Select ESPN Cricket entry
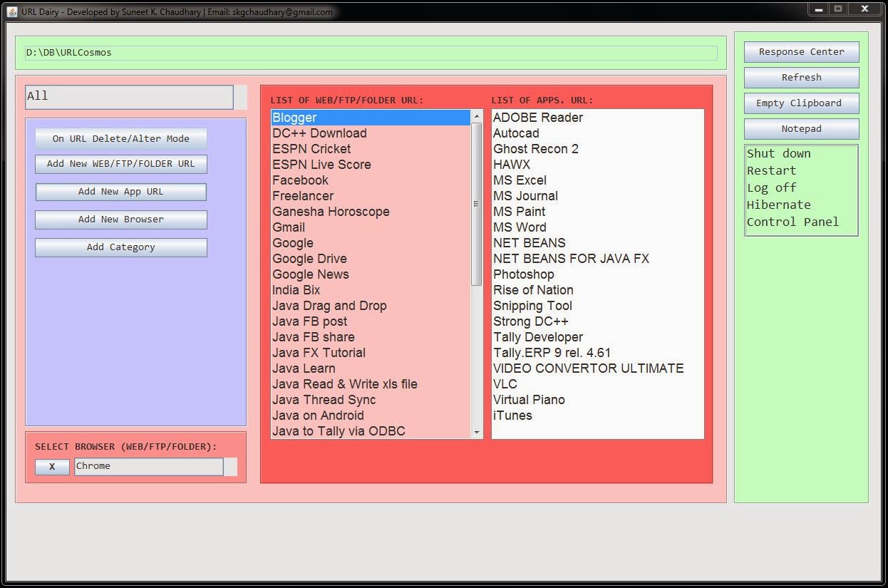 click(371, 149)
